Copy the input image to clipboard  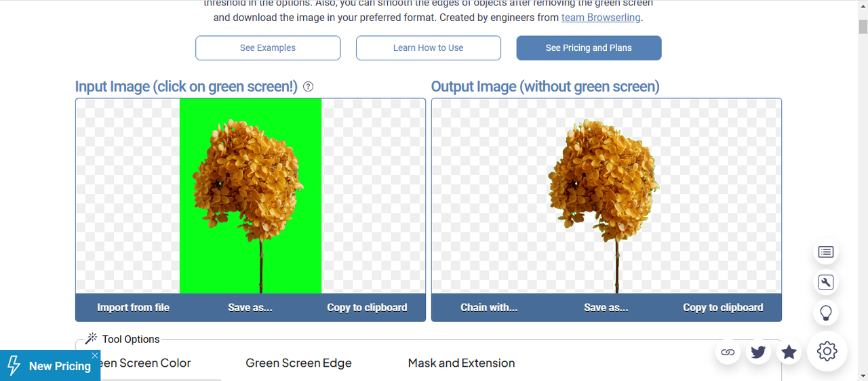click(367, 307)
